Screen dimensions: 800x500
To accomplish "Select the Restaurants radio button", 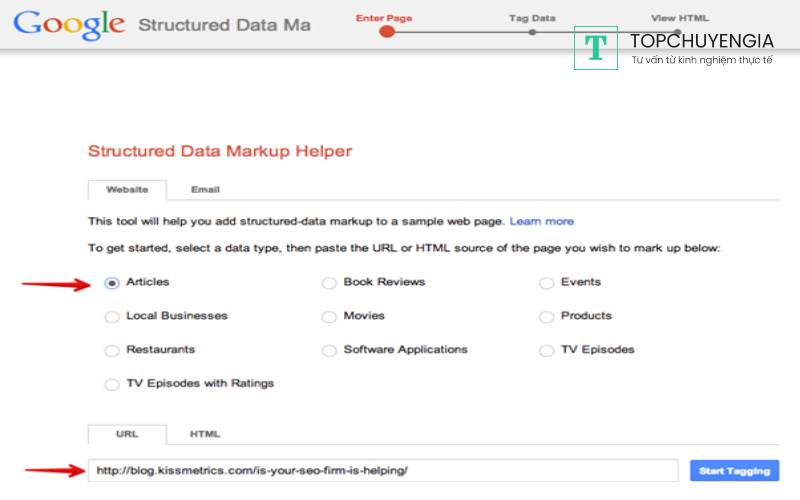I will [112, 351].
